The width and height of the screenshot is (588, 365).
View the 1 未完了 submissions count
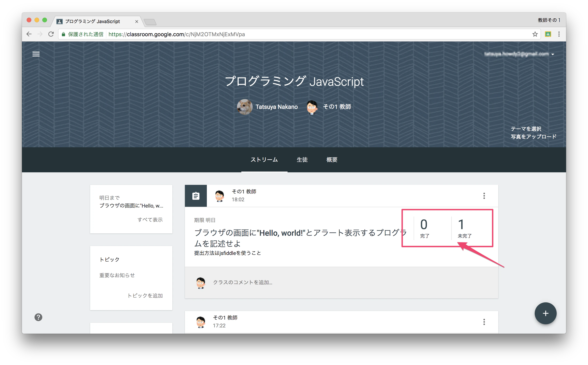(464, 228)
